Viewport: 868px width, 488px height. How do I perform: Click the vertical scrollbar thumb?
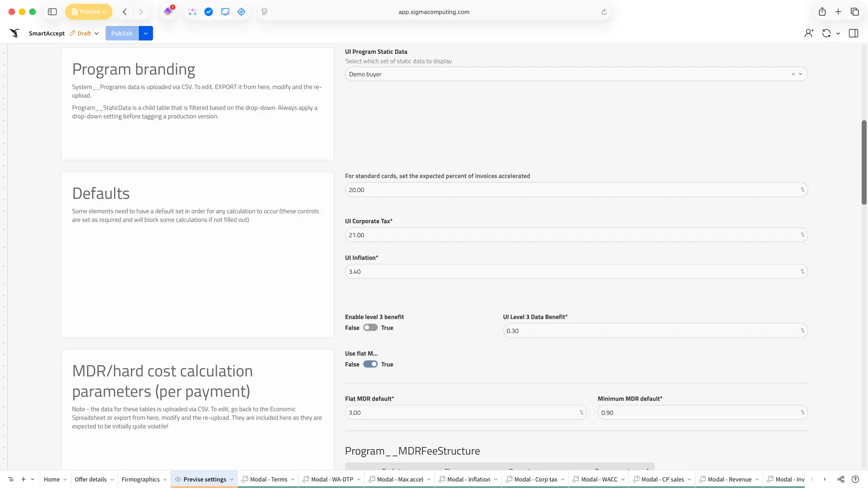pos(863,162)
